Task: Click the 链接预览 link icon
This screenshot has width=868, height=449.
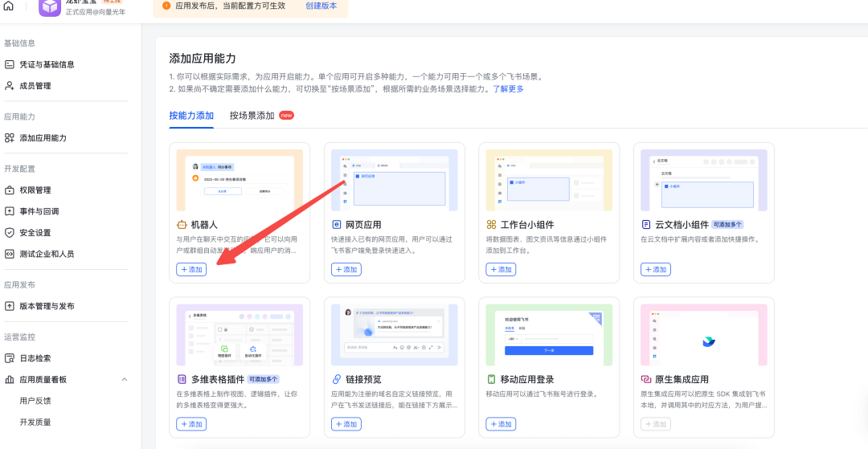Action: click(337, 379)
